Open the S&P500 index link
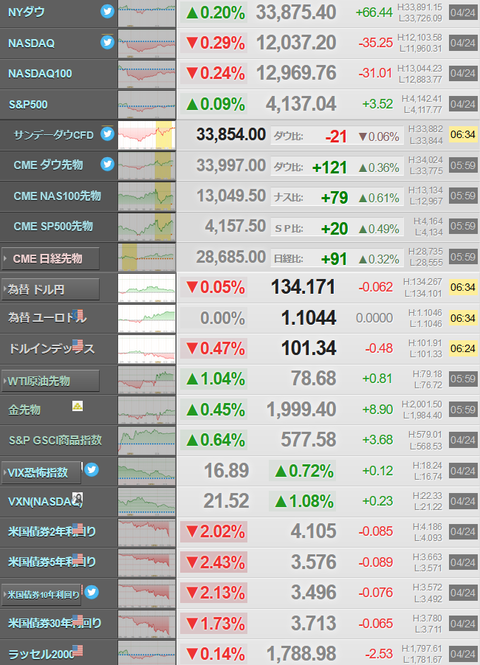The width and height of the screenshot is (480, 665). (x=28, y=104)
